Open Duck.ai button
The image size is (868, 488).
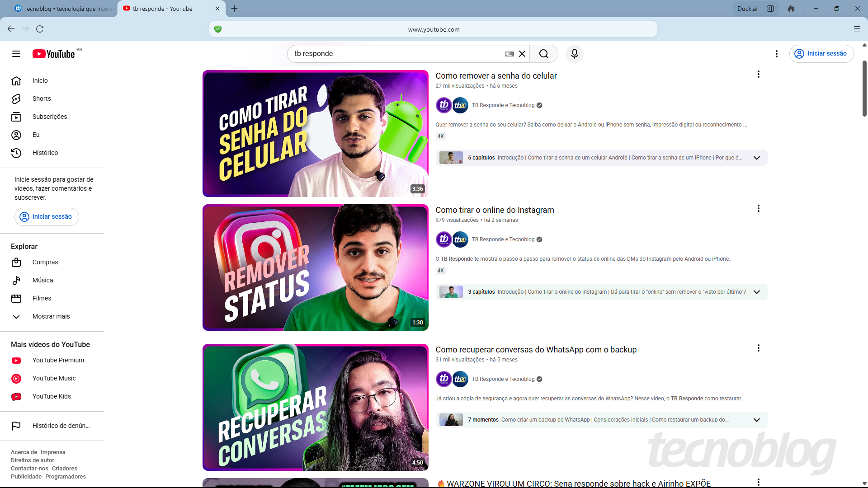click(747, 9)
